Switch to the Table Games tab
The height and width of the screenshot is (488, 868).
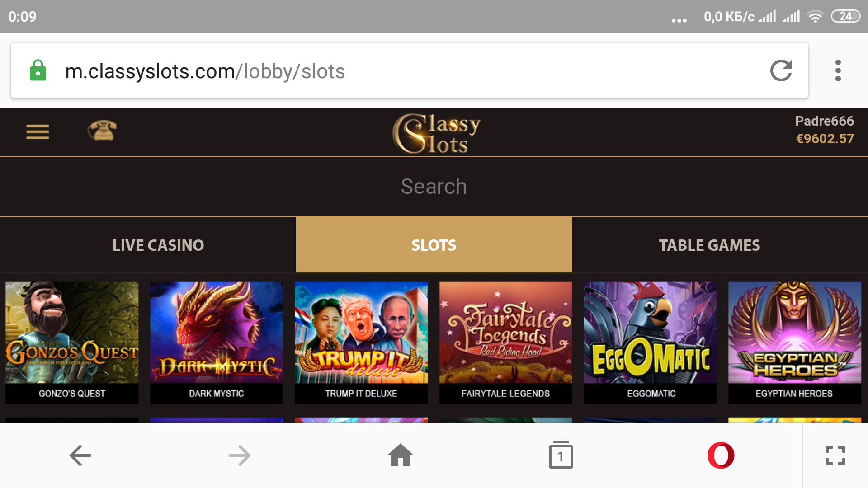click(710, 245)
